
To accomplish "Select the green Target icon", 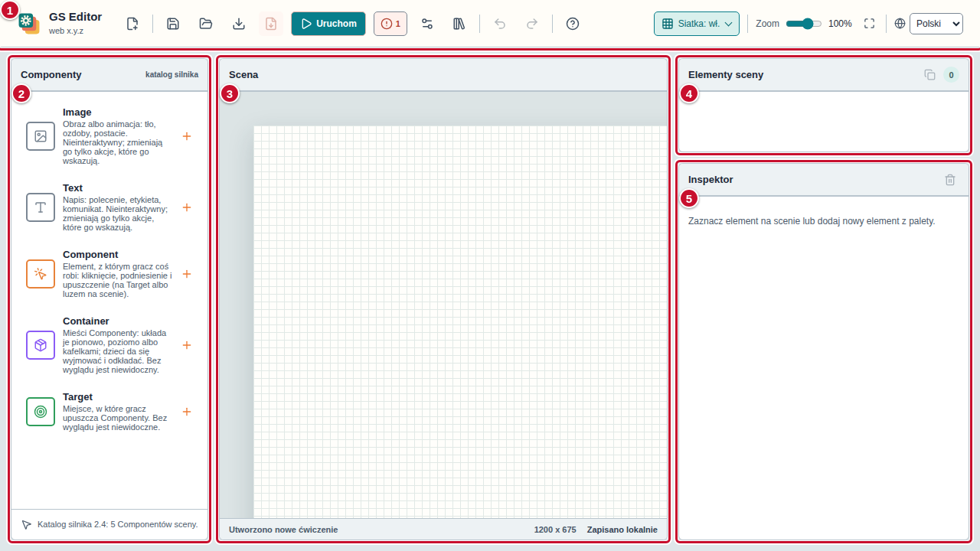I will pos(41,412).
